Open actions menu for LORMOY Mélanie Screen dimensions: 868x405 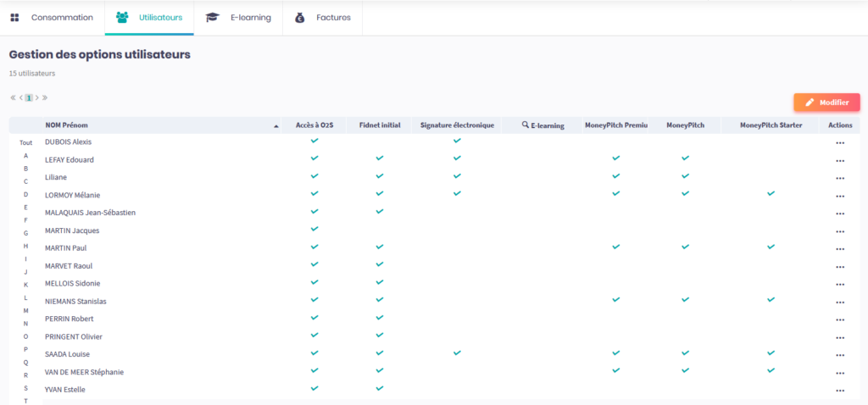[x=839, y=196]
